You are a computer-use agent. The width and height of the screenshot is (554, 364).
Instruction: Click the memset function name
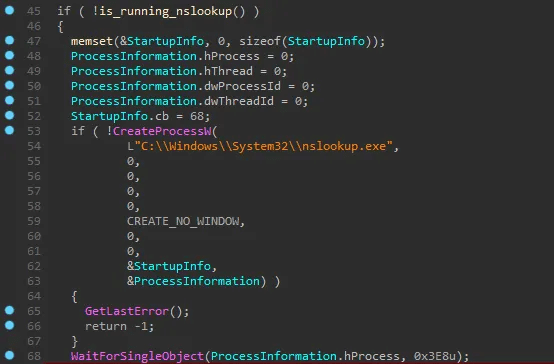click(x=92, y=41)
